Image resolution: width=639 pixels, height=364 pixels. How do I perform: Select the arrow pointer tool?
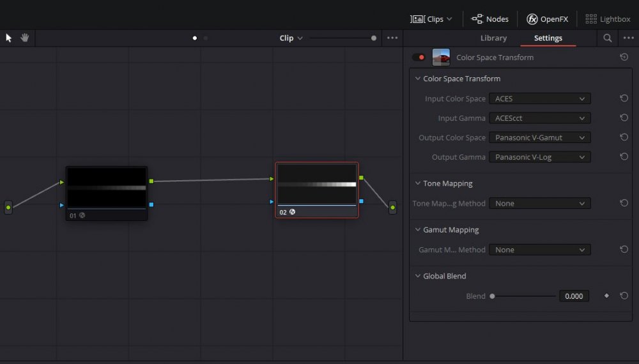[9, 38]
